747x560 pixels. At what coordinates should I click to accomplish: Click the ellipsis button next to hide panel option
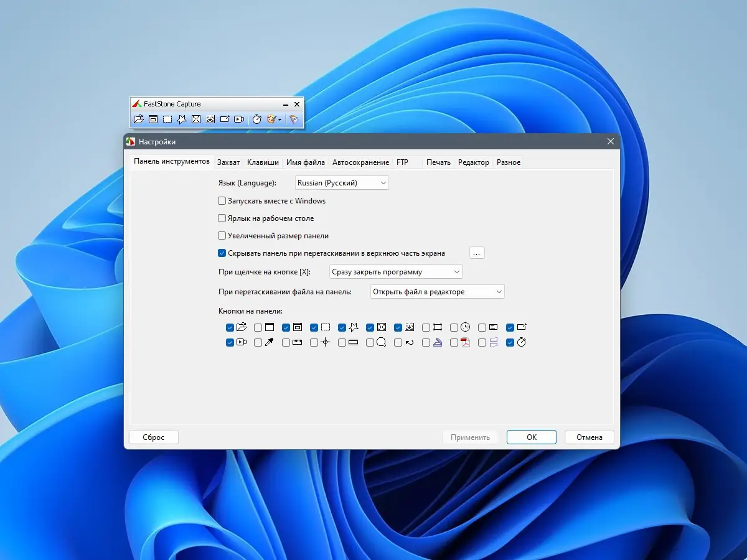click(x=477, y=253)
